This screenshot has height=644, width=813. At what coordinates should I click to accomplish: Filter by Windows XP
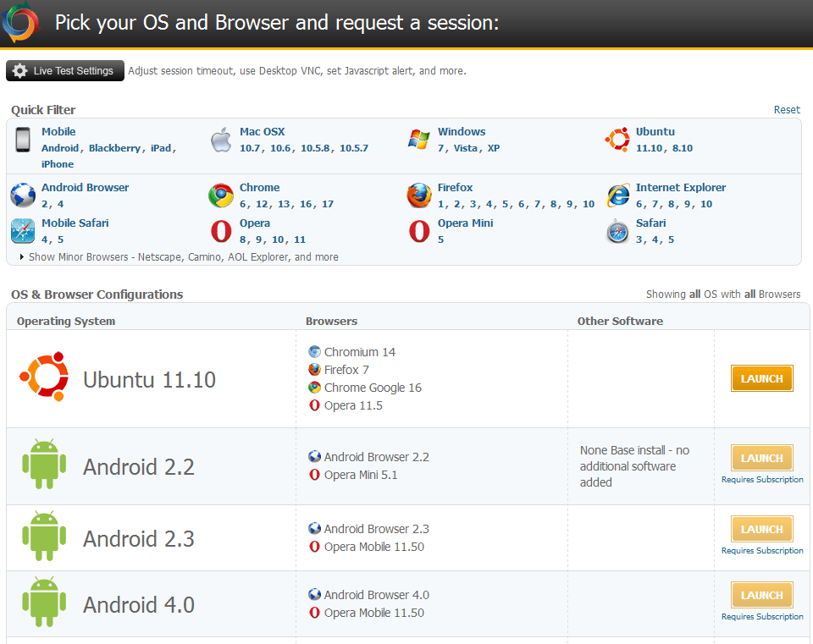pos(494,148)
